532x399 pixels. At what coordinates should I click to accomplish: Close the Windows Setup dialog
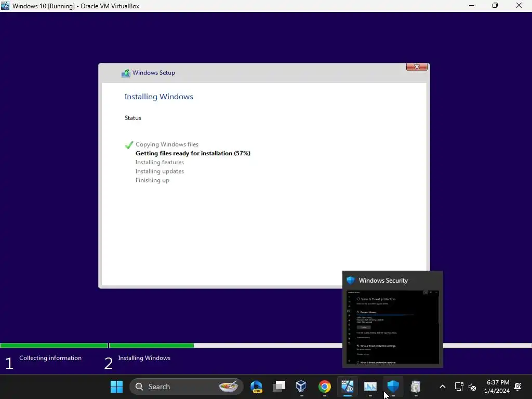[417, 67]
